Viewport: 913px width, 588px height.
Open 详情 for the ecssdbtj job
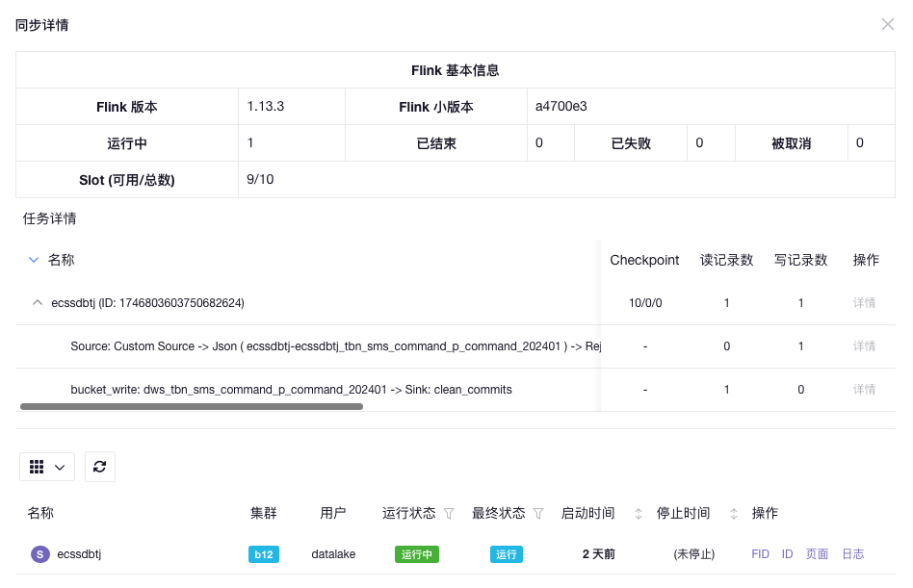864,303
